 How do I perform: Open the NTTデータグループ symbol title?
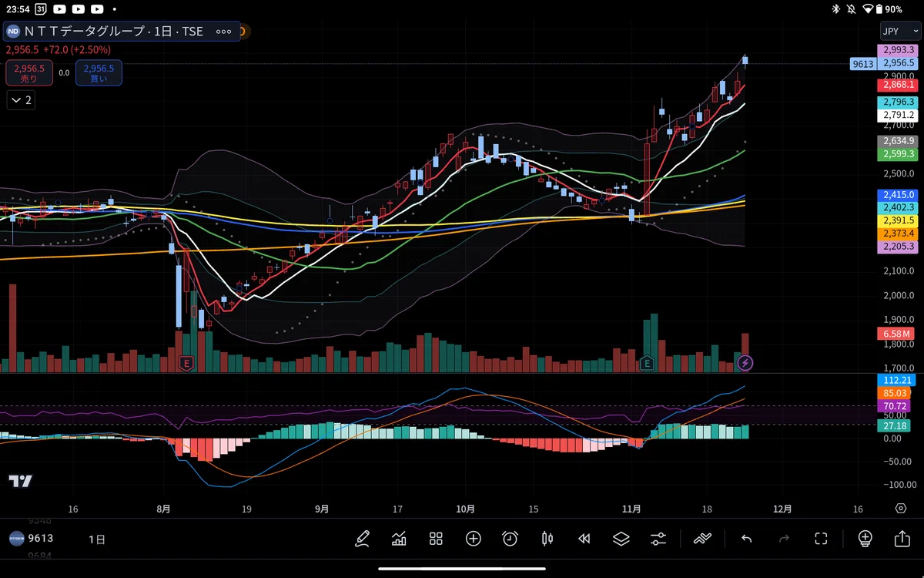tap(115, 32)
